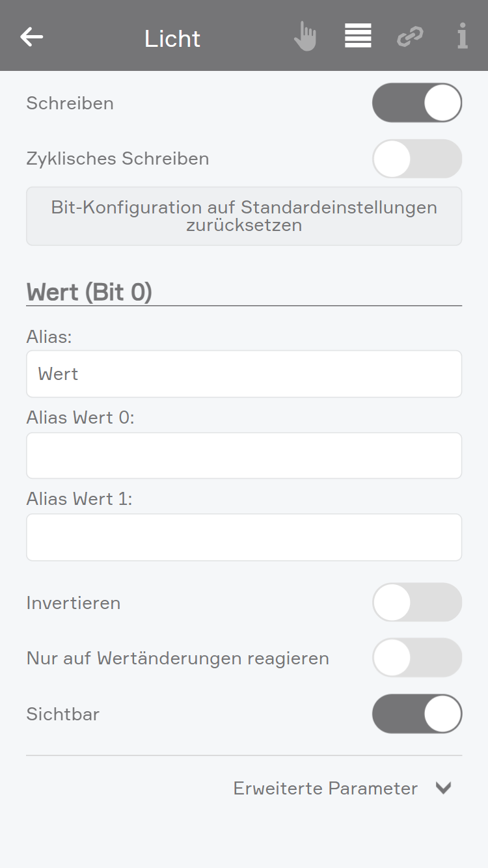Click the chain link icon

tap(410, 36)
